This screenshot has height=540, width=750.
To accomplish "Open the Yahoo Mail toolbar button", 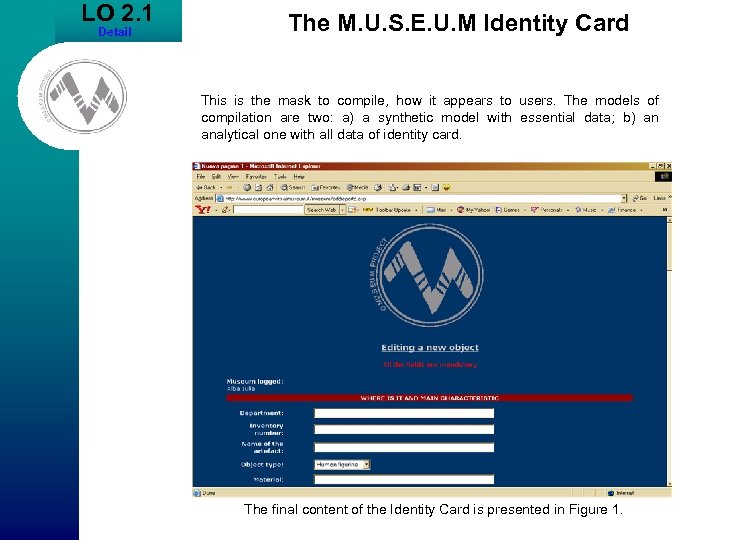I will [x=436, y=210].
